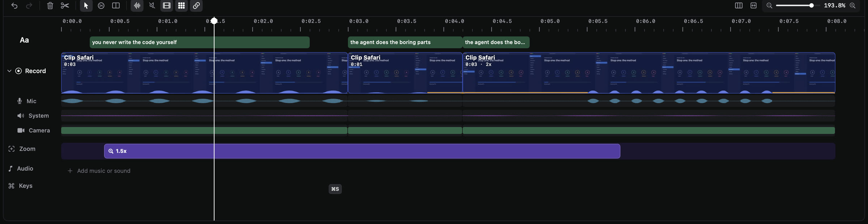Select the Clip Safari 0:03 first clip
This screenshot has height=224, width=868.
coord(204,73)
